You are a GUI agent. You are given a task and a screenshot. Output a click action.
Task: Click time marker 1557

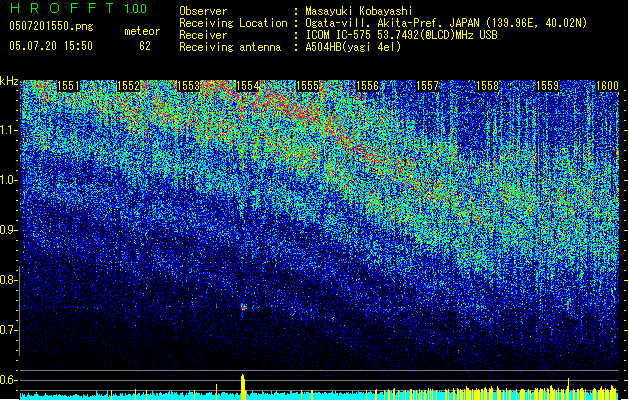pyautogui.click(x=428, y=86)
